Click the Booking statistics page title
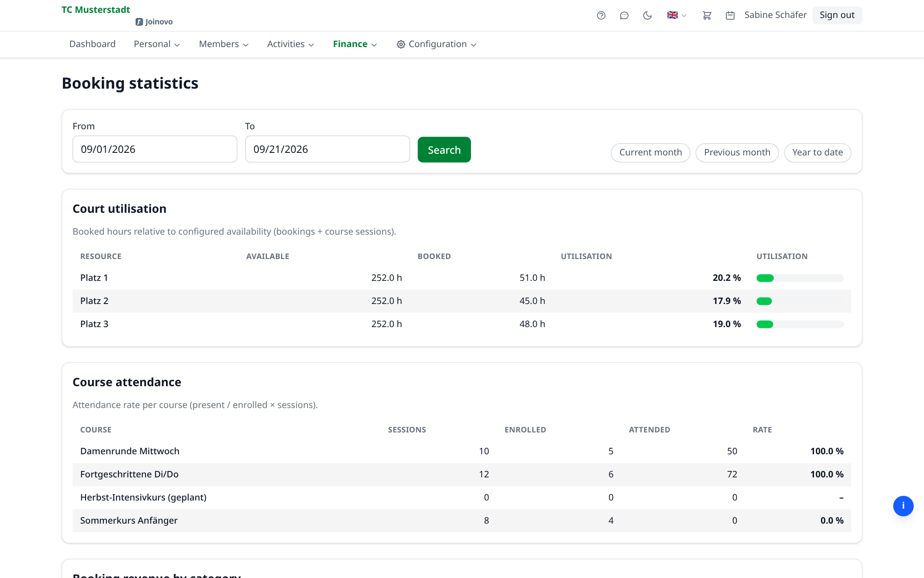The width and height of the screenshot is (924, 578). point(130,83)
